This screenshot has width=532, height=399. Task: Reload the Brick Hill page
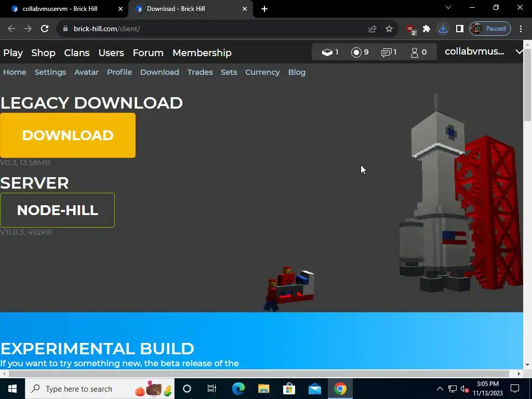(x=45, y=29)
